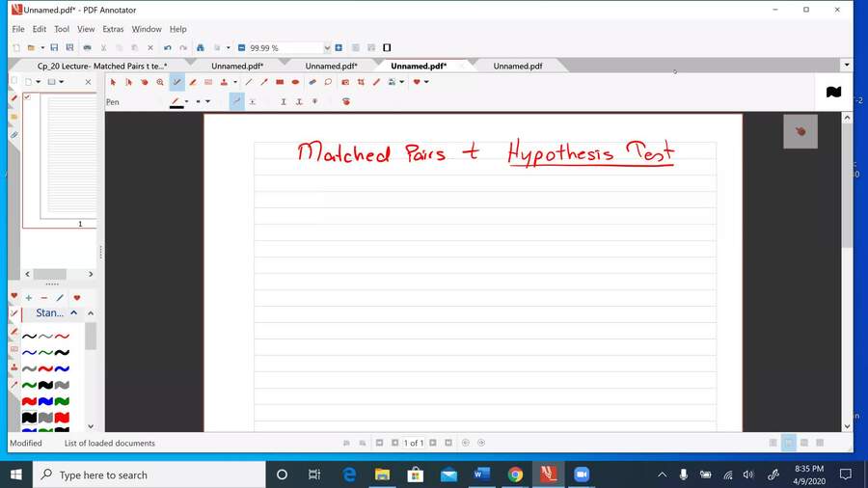The image size is (868, 488).
Task: Open the Extras menu
Action: click(x=113, y=29)
